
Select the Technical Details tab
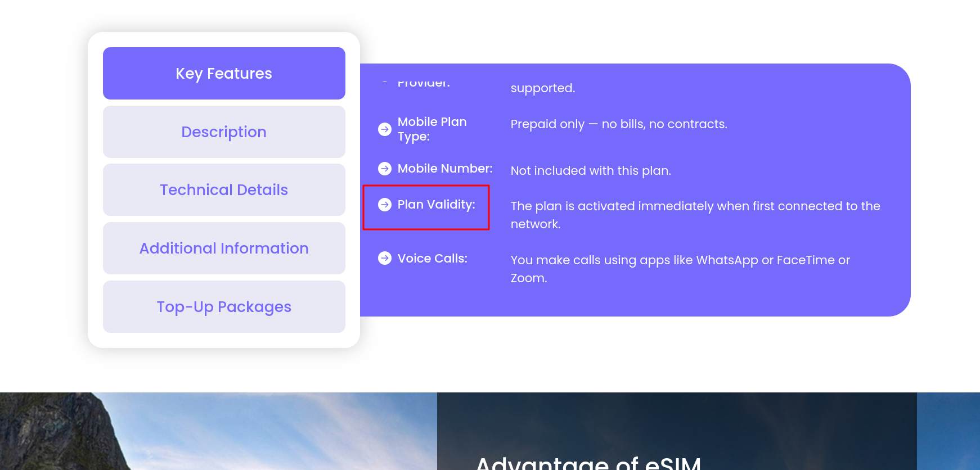(224, 190)
